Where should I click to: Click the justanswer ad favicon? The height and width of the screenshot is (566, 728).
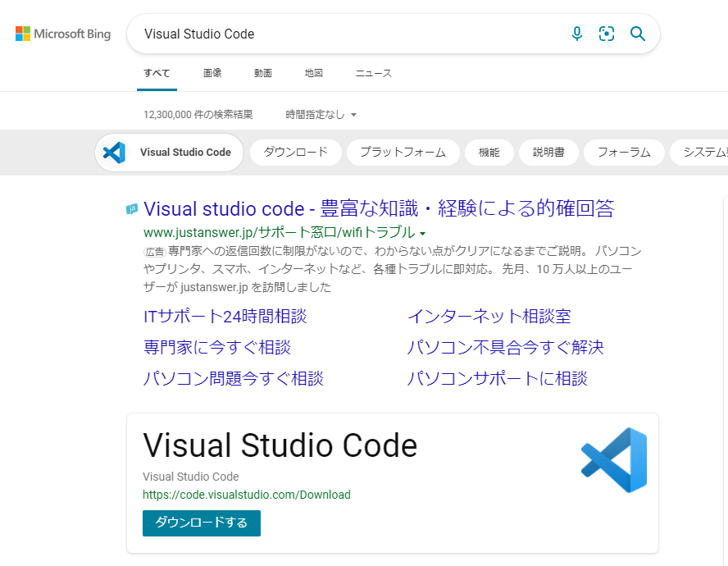point(132,209)
